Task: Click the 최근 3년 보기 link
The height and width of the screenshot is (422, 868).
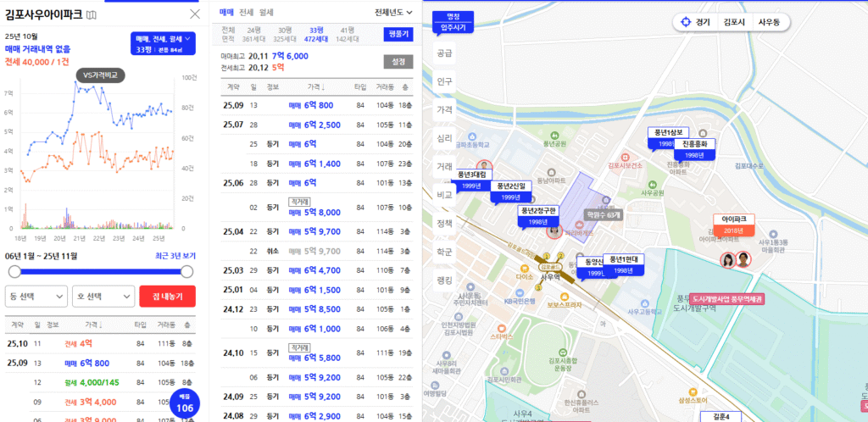Action: 175,256
